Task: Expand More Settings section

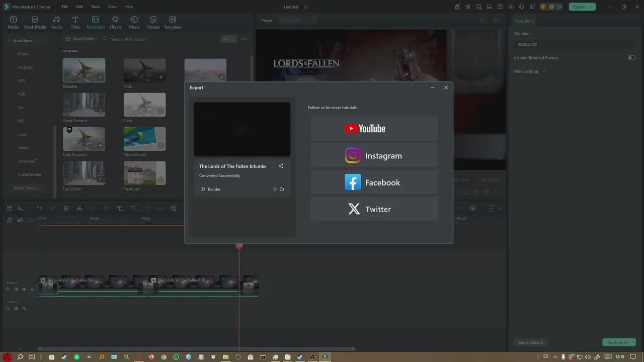Action: (x=530, y=71)
